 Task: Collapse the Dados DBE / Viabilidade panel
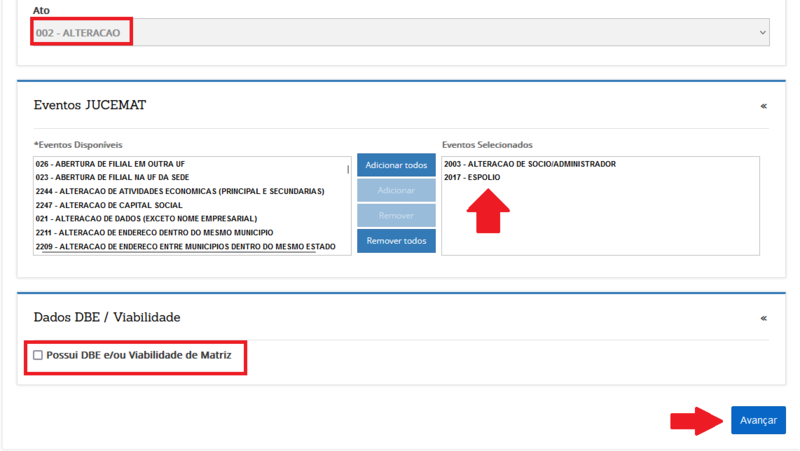coord(763,317)
